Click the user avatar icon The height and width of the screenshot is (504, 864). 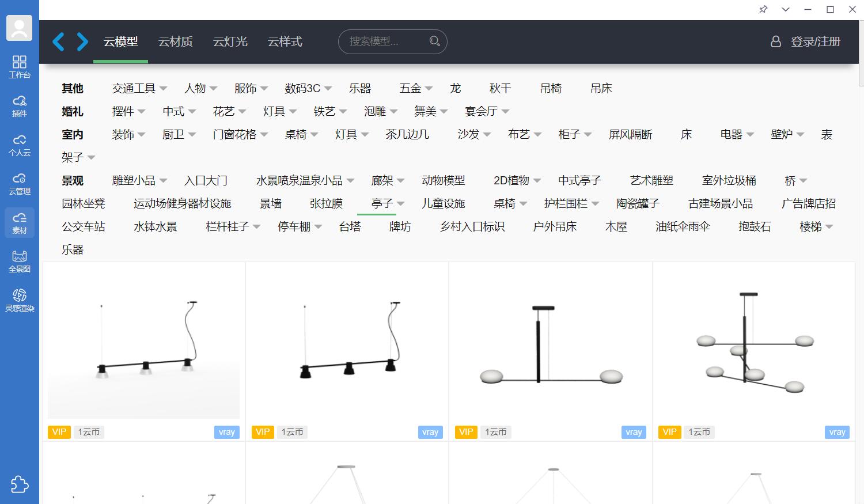point(19,28)
